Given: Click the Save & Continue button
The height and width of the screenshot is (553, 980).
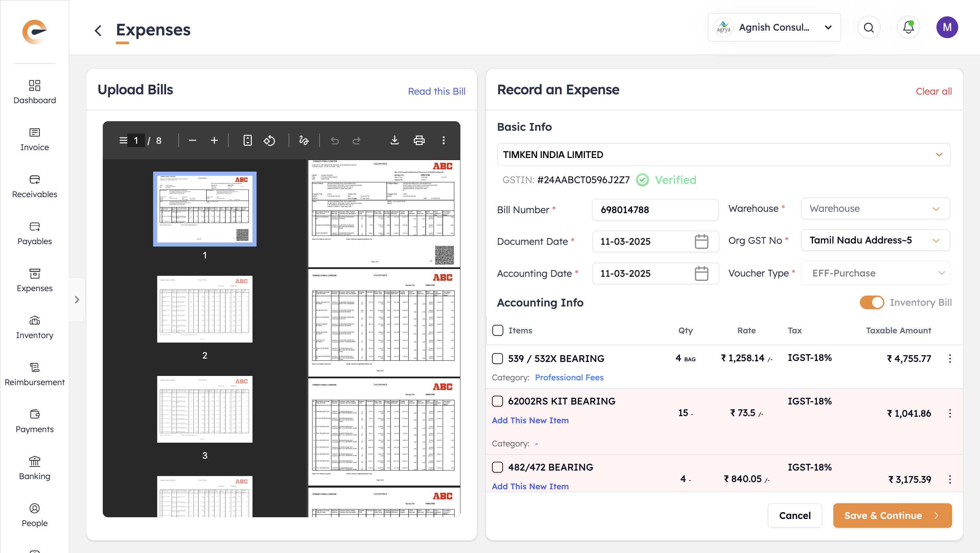Looking at the screenshot, I should [x=892, y=515].
